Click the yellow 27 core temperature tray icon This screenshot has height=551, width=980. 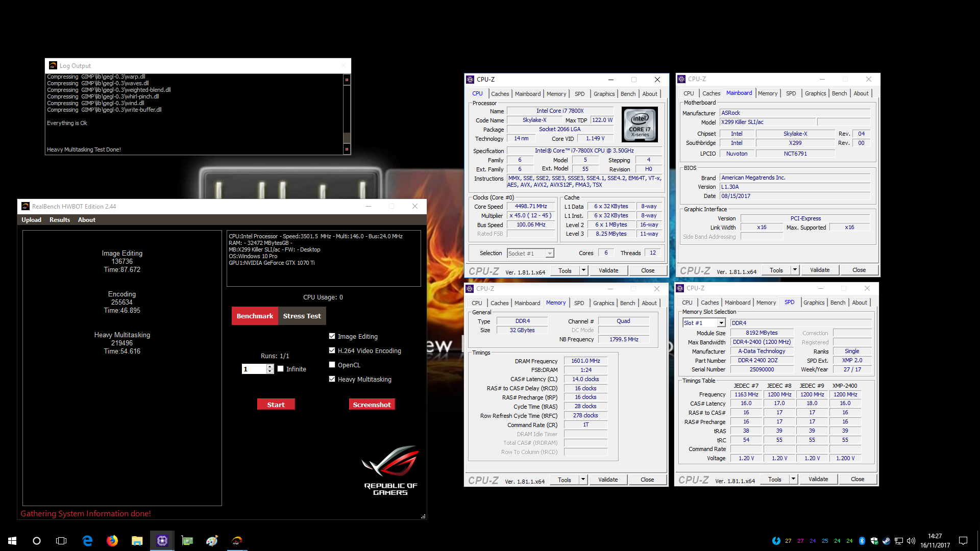point(788,541)
